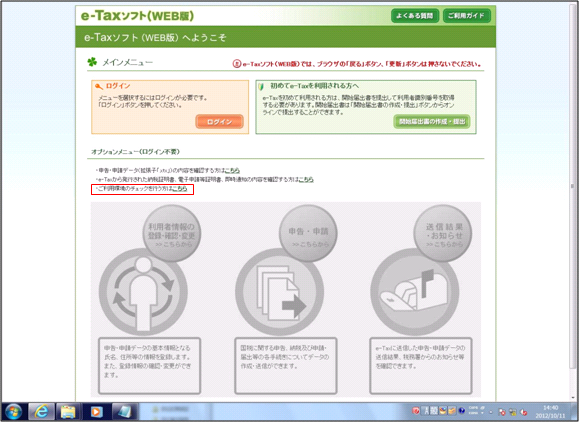Open the よくある質問 page

(415, 16)
